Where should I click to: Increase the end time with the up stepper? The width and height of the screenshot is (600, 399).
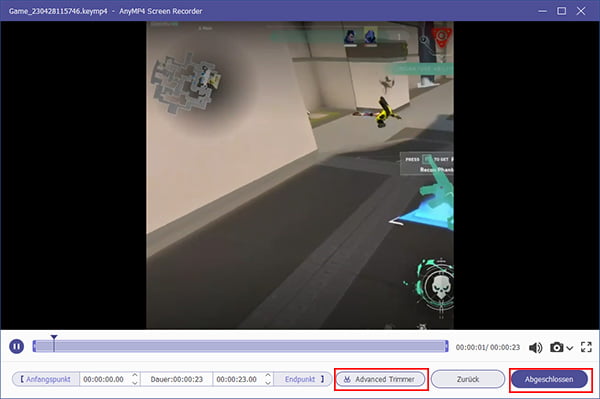click(x=268, y=376)
